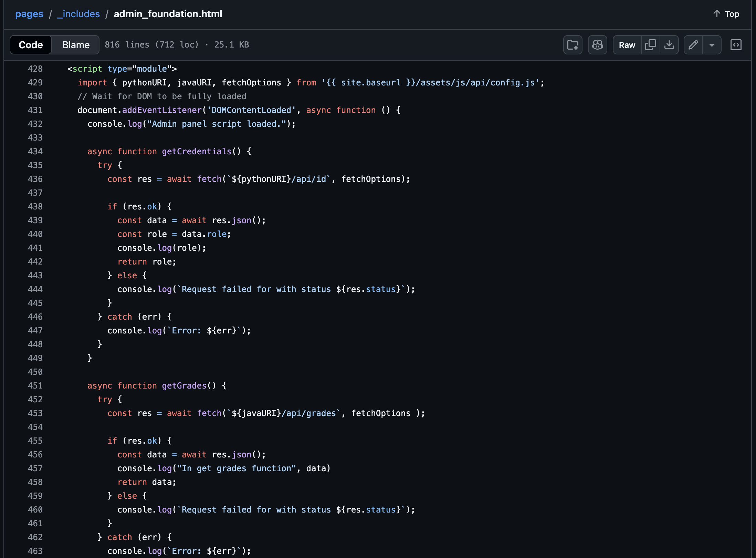Open the Raw file view
The image size is (756, 558).
pos(627,45)
